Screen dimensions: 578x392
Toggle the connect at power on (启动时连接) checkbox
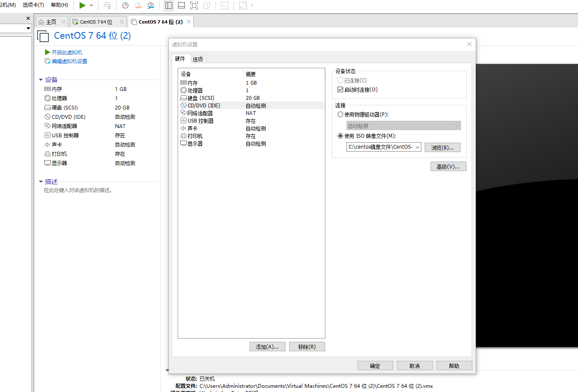tap(341, 90)
